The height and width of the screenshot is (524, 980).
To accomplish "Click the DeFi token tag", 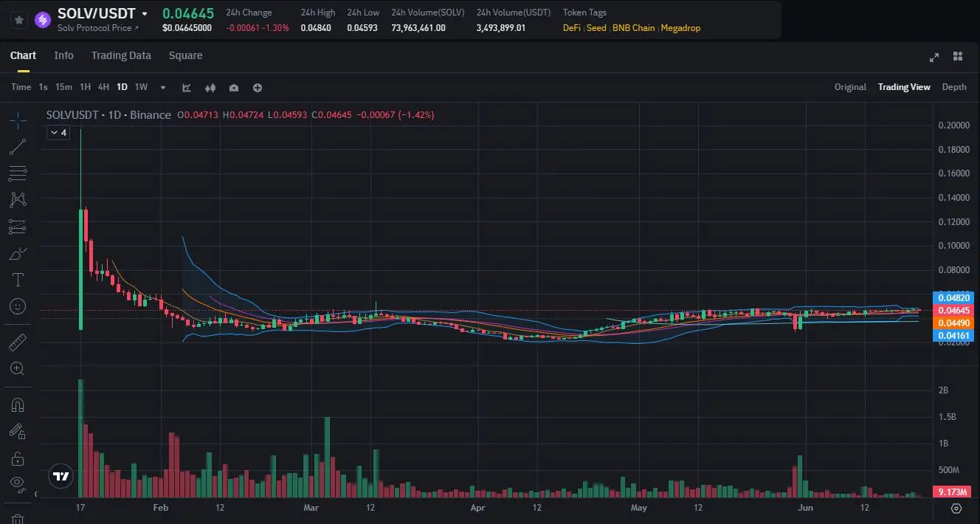I will (571, 28).
